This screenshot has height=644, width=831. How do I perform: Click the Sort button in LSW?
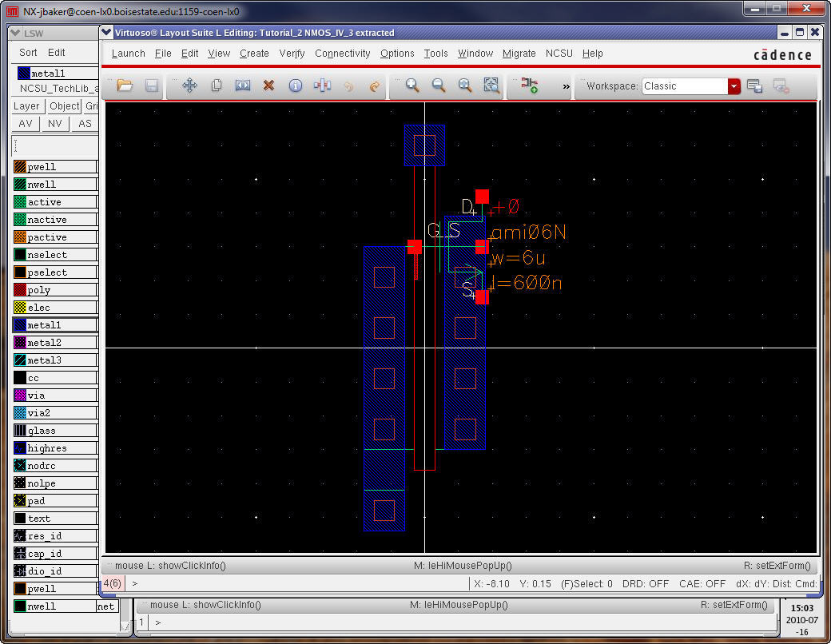coord(28,53)
